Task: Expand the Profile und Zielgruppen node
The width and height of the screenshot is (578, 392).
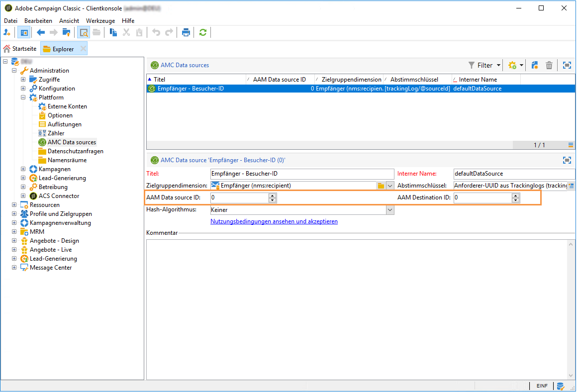Action: pyautogui.click(x=14, y=214)
